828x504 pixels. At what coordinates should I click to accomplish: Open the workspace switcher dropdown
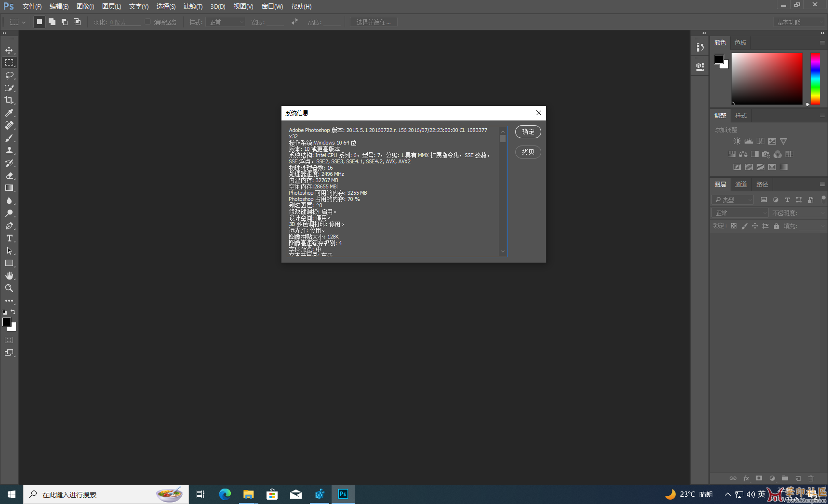(799, 22)
